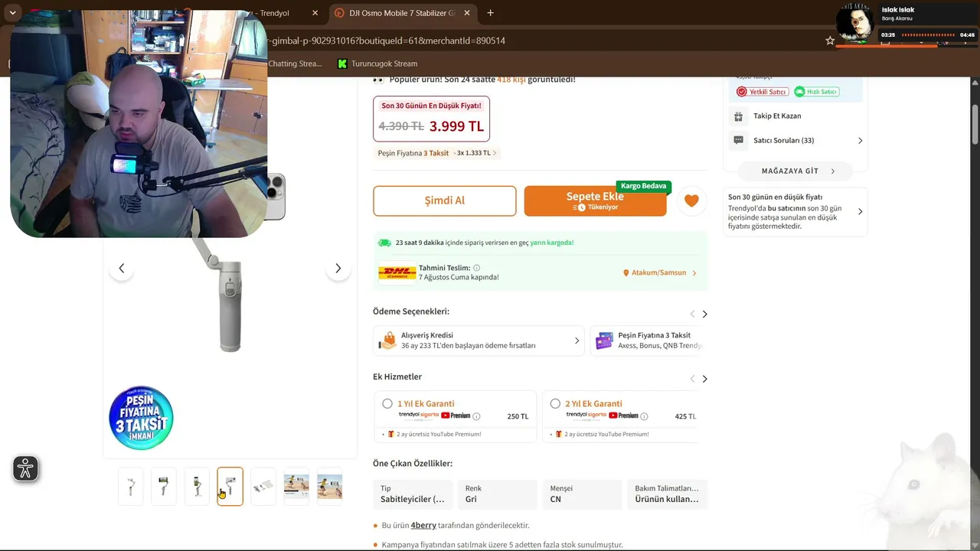Select the seventh product thumbnail
The image size is (980, 551).
coord(330,487)
